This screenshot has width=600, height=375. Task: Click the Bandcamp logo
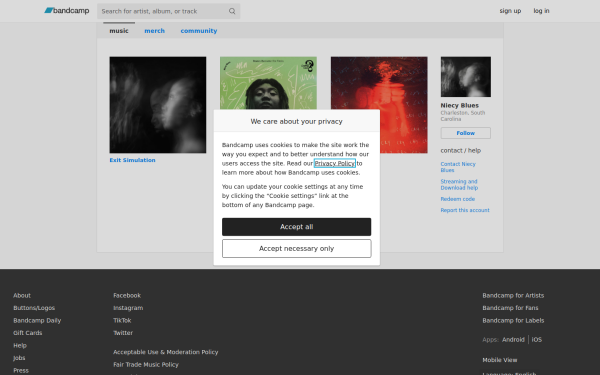point(67,11)
